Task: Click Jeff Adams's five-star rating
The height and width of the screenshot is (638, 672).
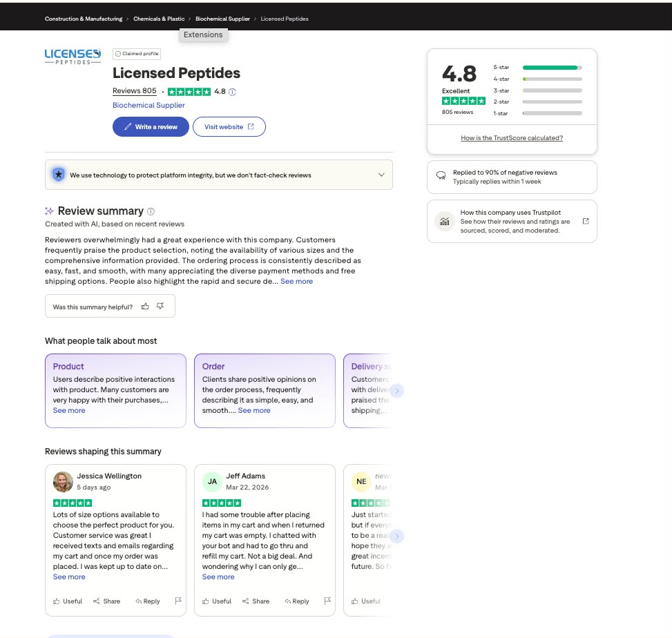Action: click(222, 503)
